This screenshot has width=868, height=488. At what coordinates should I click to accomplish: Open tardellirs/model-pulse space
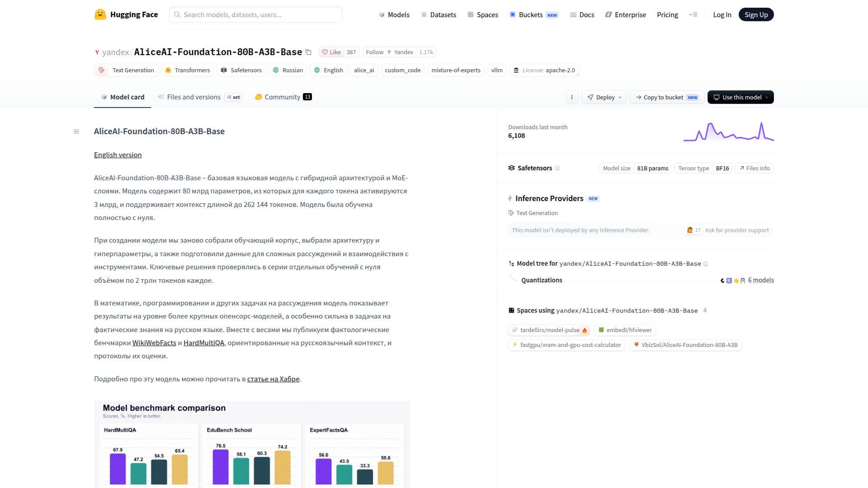click(549, 330)
